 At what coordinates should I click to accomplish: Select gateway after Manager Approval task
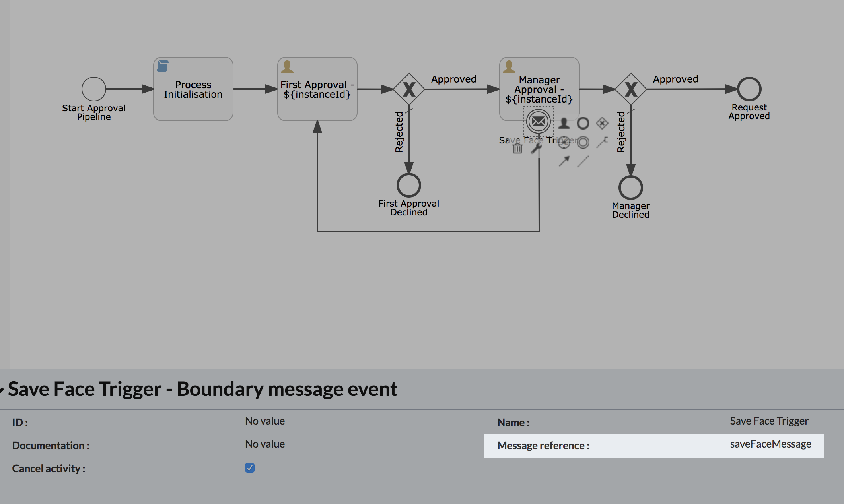click(631, 89)
